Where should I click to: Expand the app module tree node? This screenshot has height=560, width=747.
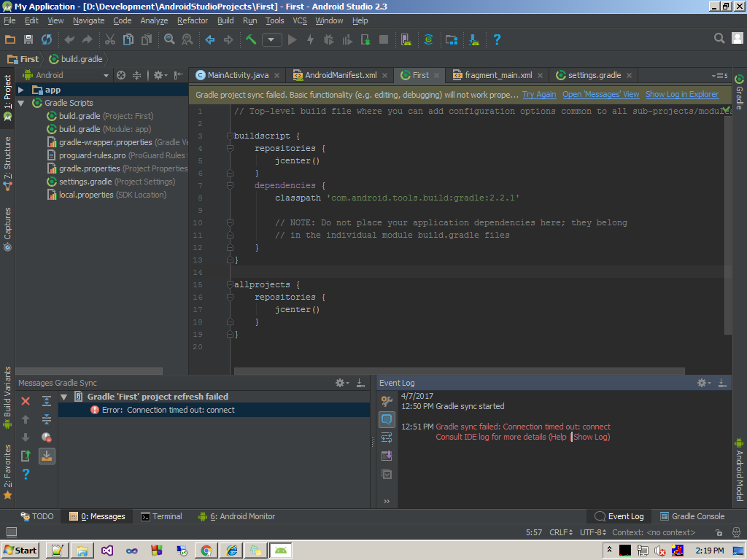point(21,90)
